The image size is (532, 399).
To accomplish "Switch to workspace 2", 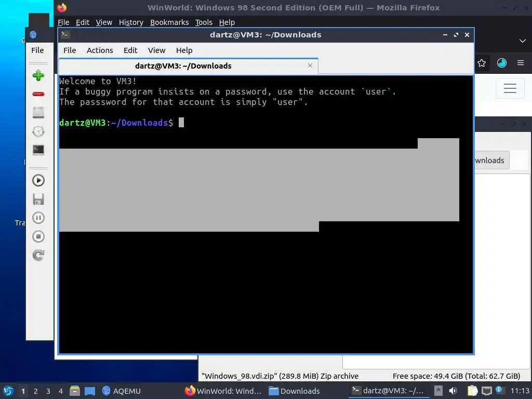I will pos(35,391).
